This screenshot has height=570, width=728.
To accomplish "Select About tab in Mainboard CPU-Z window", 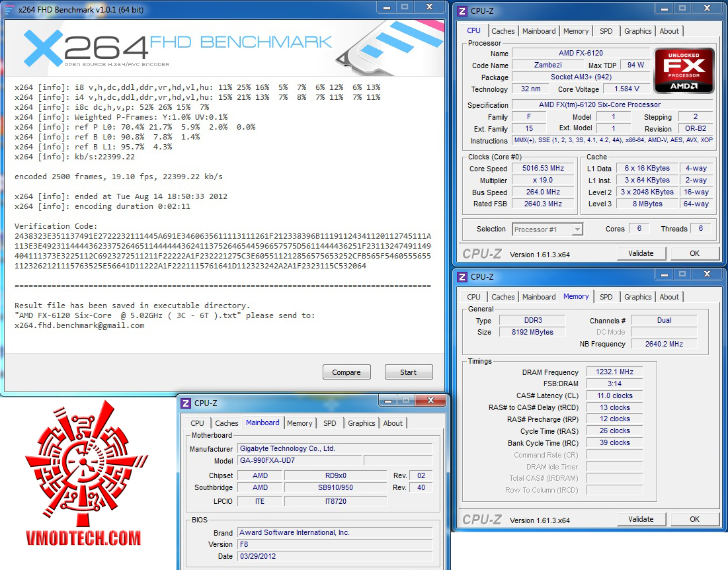I will point(393,423).
